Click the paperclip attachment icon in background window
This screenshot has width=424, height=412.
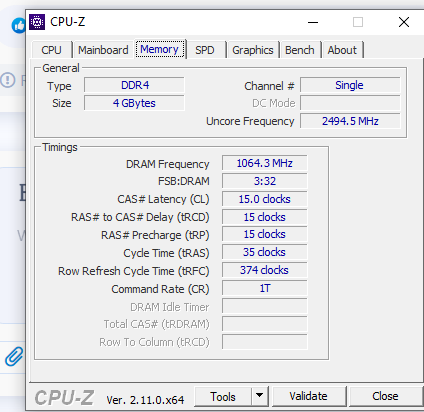pos(14,356)
